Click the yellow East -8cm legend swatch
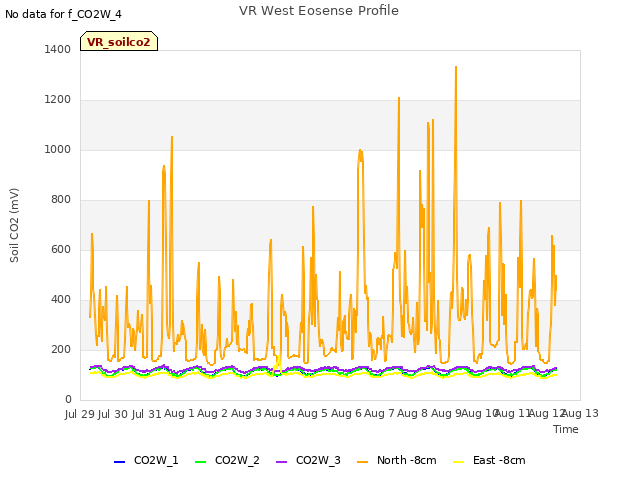 click(x=459, y=462)
